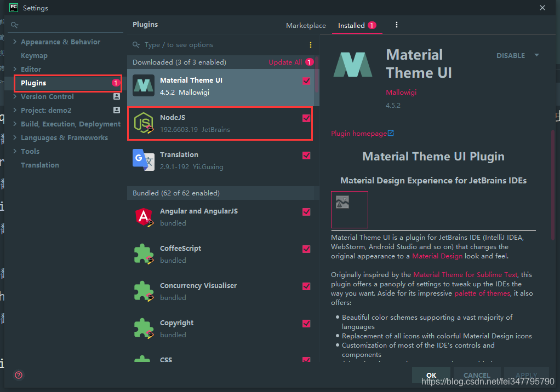Open the Mallowigi vendor link
Image resolution: width=560 pixels, height=392 pixels.
pos(401,93)
